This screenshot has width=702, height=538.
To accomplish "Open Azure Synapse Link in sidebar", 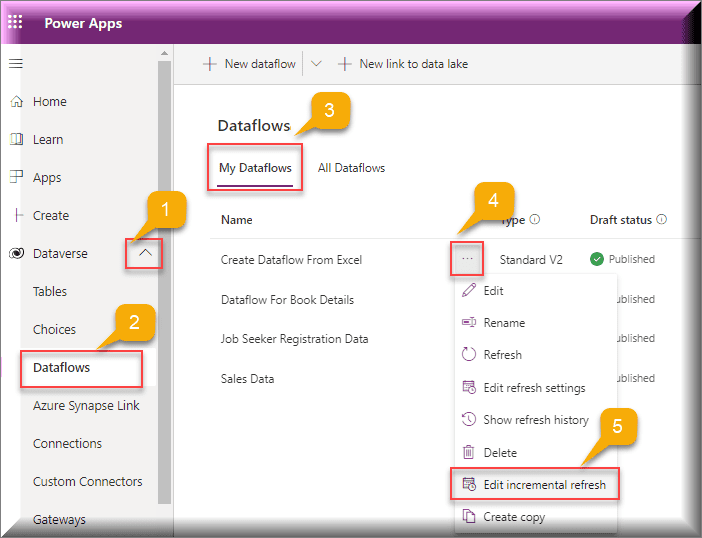I will (86, 406).
